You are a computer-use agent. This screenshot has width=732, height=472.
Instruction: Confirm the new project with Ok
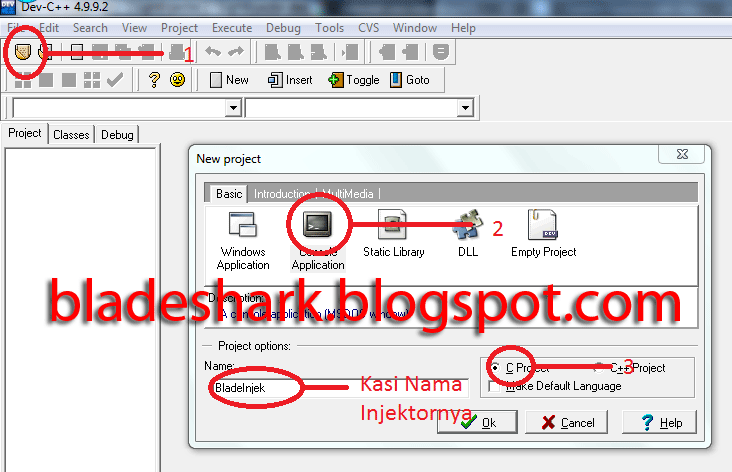477,423
